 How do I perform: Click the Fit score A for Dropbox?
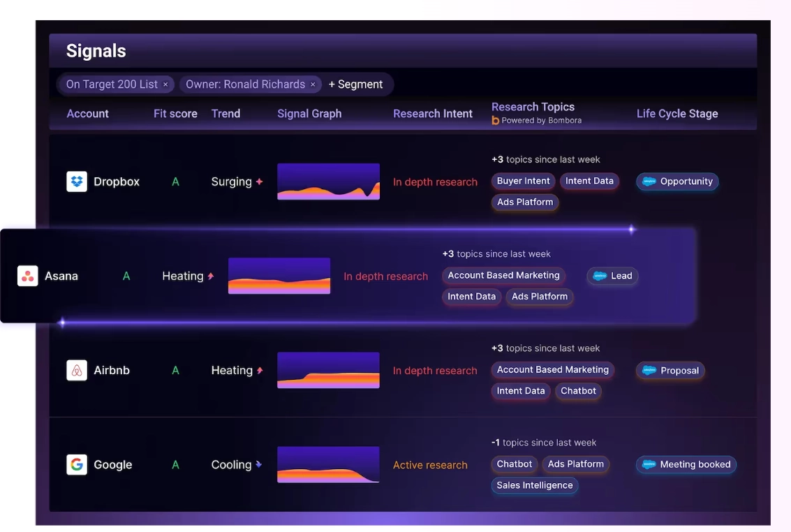[175, 182]
